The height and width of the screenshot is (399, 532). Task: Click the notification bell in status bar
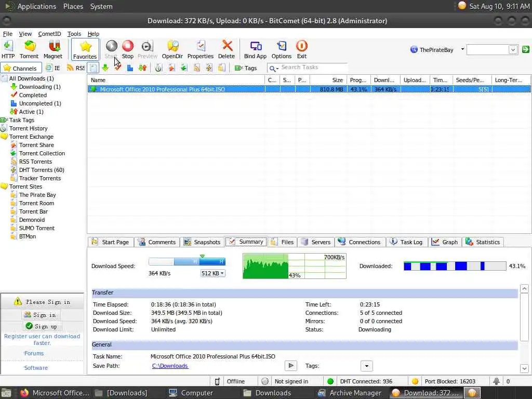tap(496, 381)
